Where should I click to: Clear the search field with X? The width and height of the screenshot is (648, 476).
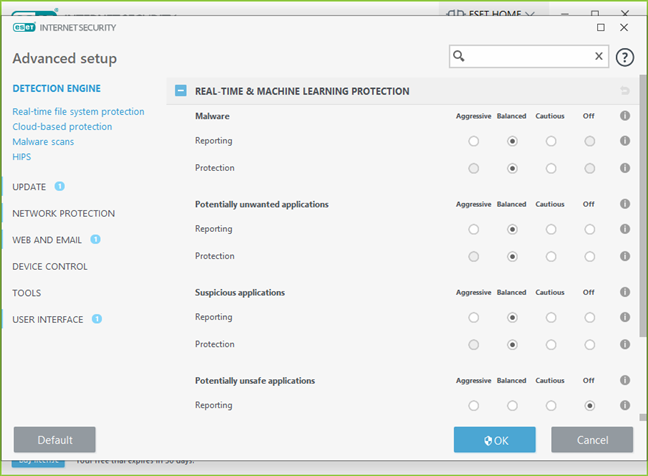tap(598, 56)
